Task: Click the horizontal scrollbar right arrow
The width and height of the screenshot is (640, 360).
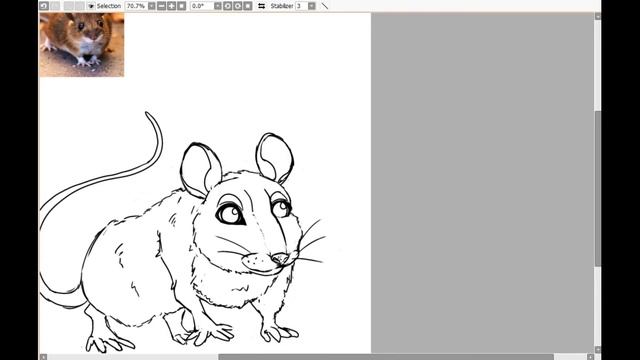Action: [590, 357]
